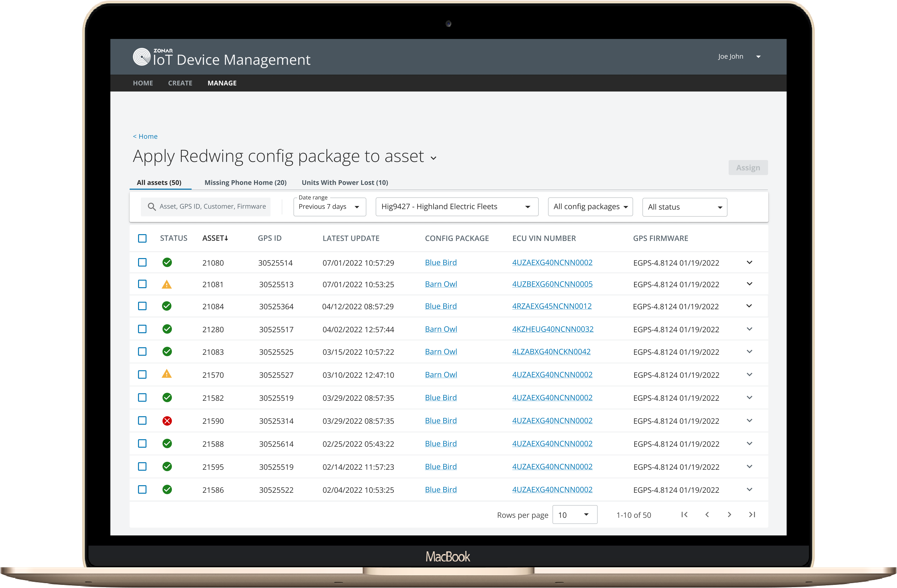Screen dimensions: 897x588
Task: Select the checkbox for asset 21083
Action: (142, 352)
